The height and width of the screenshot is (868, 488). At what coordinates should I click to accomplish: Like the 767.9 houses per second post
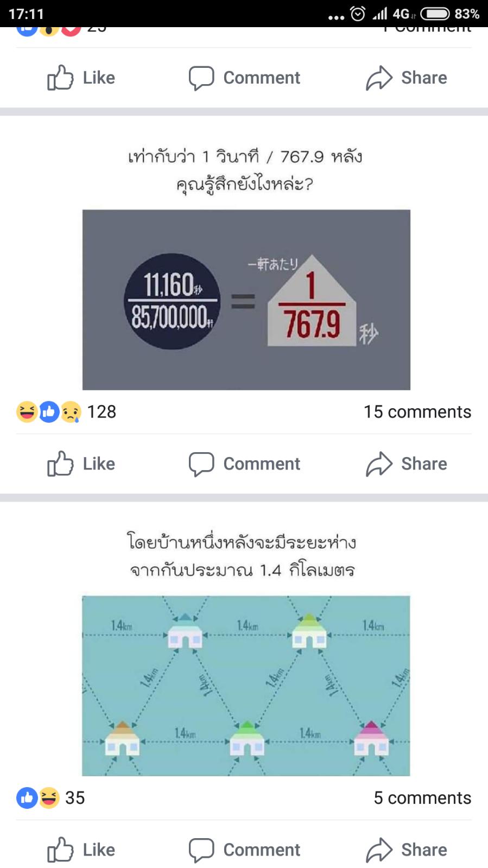tap(81, 464)
